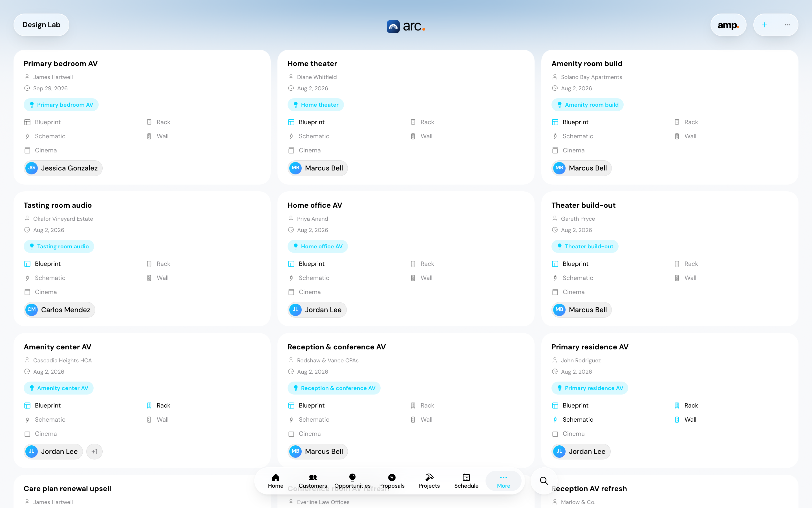The image size is (812, 508).
Task: Click the Home theater opportunity tag
Action: click(315, 105)
